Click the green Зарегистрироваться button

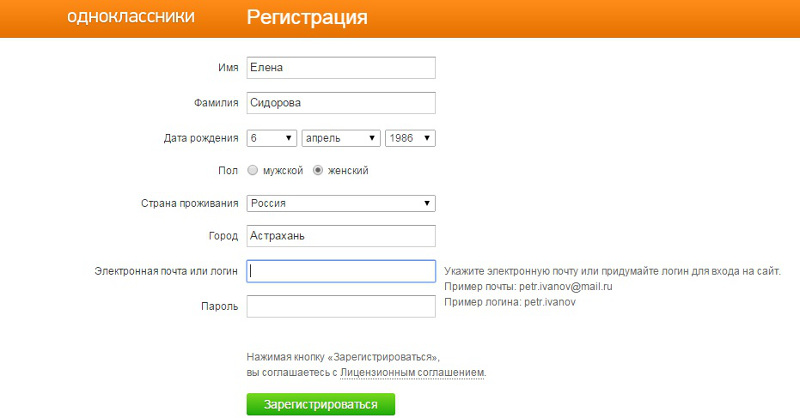click(x=320, y=404)
